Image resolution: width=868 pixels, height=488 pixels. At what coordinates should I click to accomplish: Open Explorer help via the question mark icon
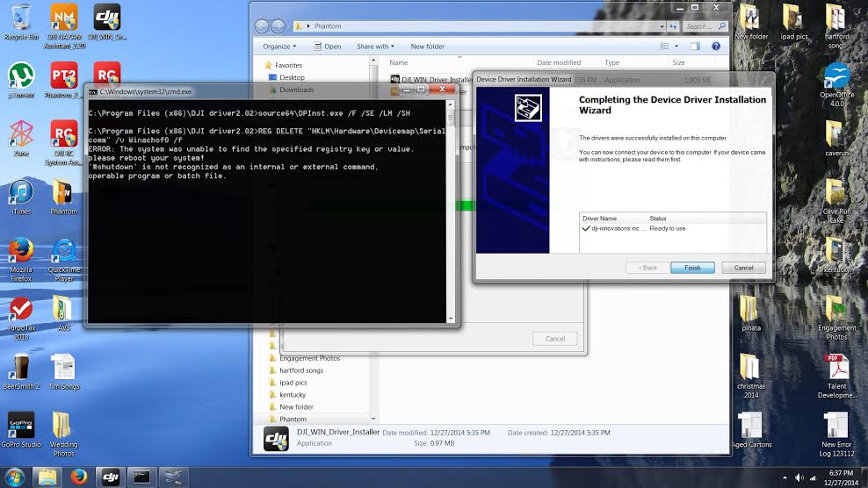pos(714,47)
